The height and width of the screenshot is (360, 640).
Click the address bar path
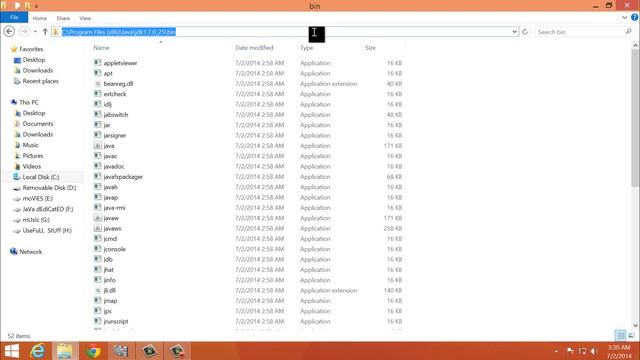click(x=119, y=31)
